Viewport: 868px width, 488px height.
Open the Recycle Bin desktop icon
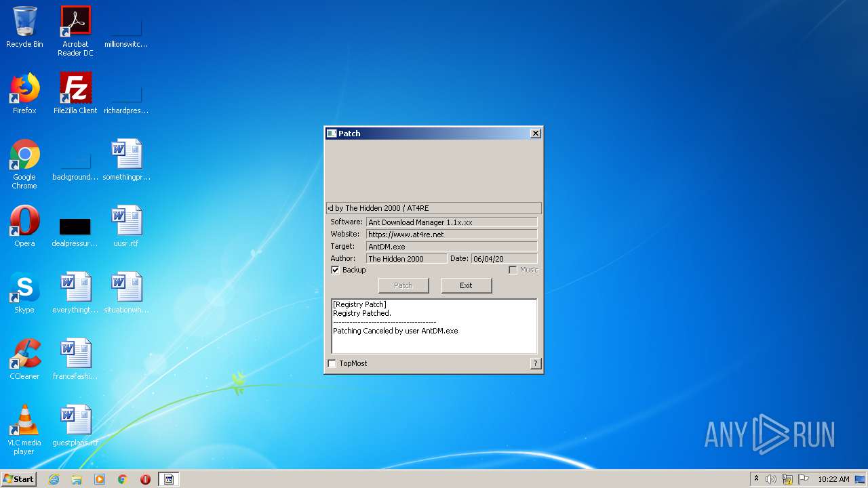[24, 28]
